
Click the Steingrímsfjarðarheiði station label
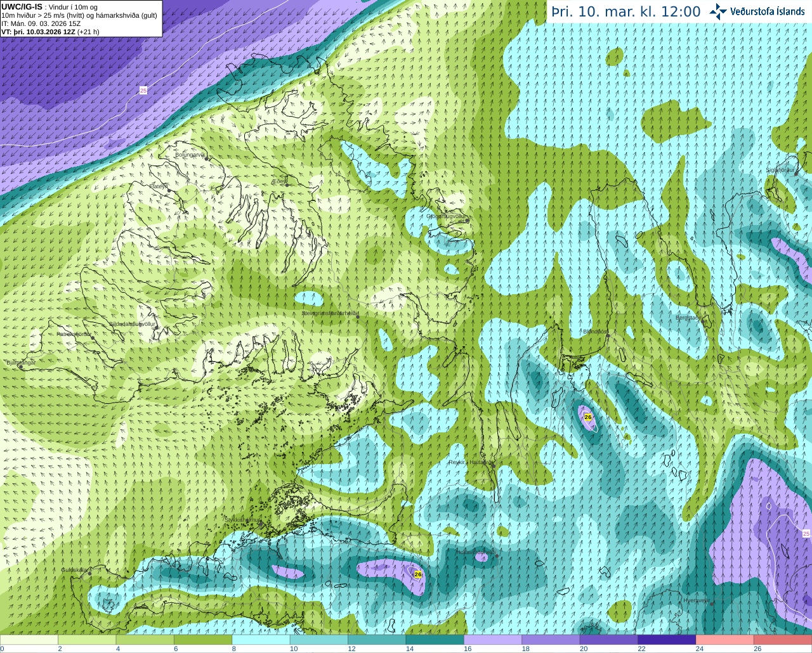click(330, 313)
